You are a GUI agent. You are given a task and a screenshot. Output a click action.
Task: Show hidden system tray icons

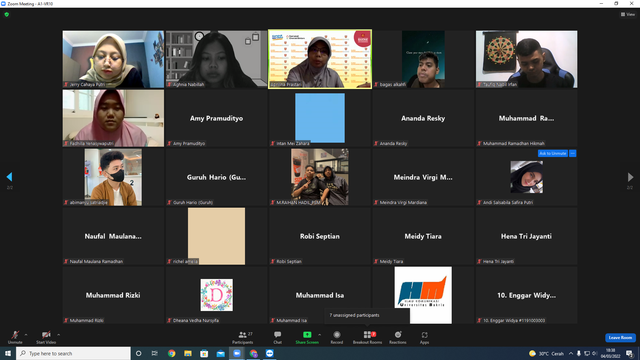[x=571, y=353]
